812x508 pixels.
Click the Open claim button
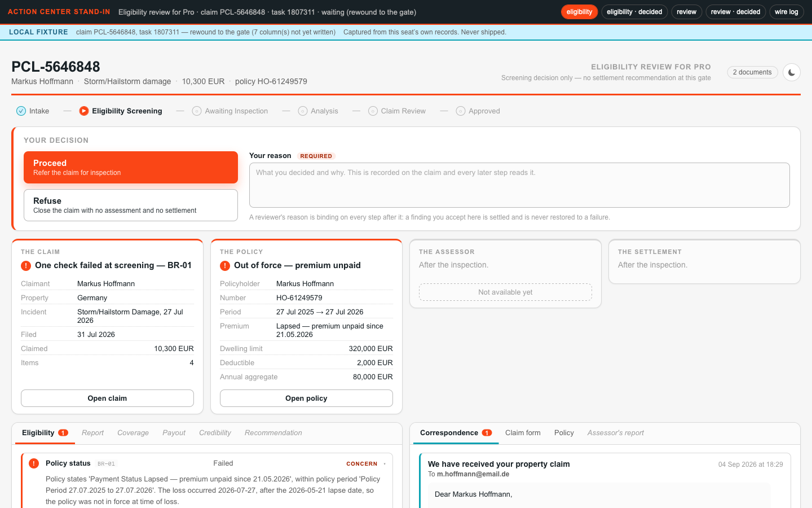click(x=107, y=398)
